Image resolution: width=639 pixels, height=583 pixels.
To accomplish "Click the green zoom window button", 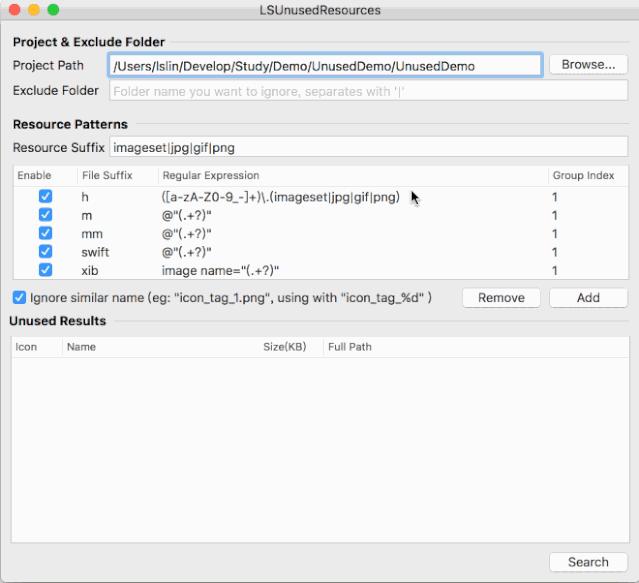I will pyautogui.click(x=53, y=10).
